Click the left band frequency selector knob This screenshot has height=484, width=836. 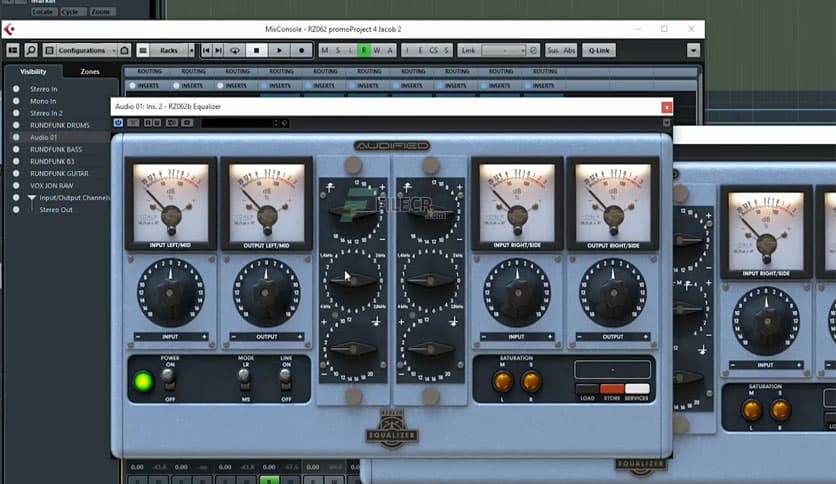(x=353, y=280)
